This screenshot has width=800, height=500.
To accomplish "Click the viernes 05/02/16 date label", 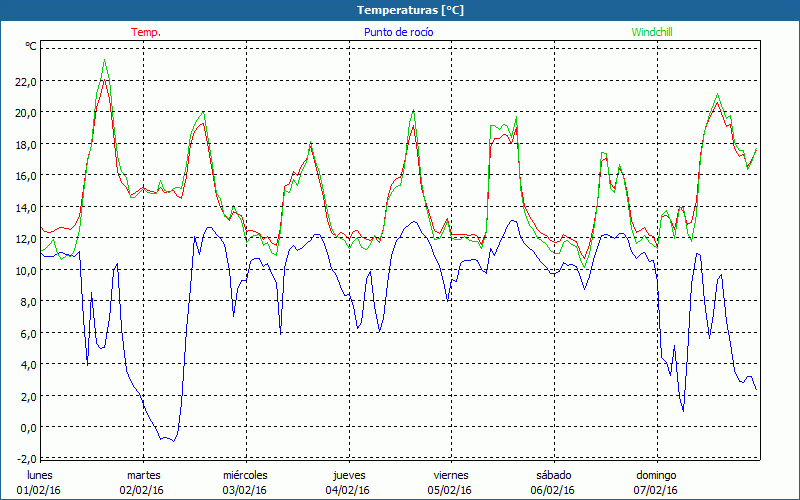I will 451,482.
